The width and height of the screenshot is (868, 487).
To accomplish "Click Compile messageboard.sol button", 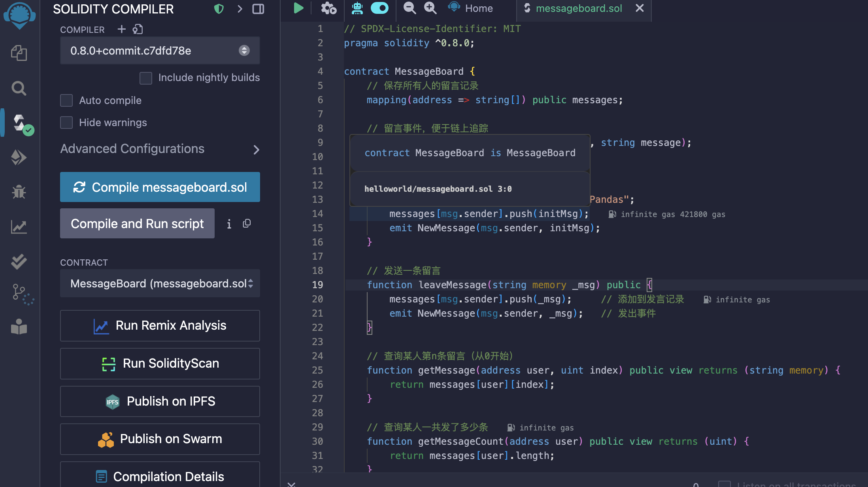I will pos(160,187).
